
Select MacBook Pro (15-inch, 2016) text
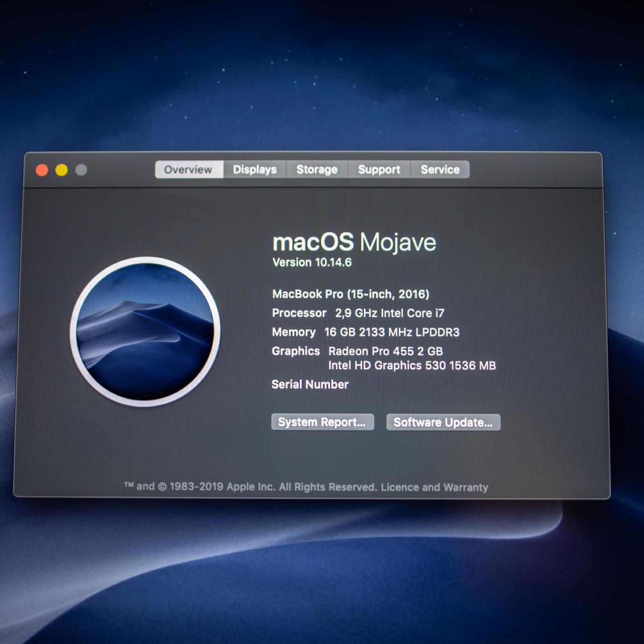point(351,294)
